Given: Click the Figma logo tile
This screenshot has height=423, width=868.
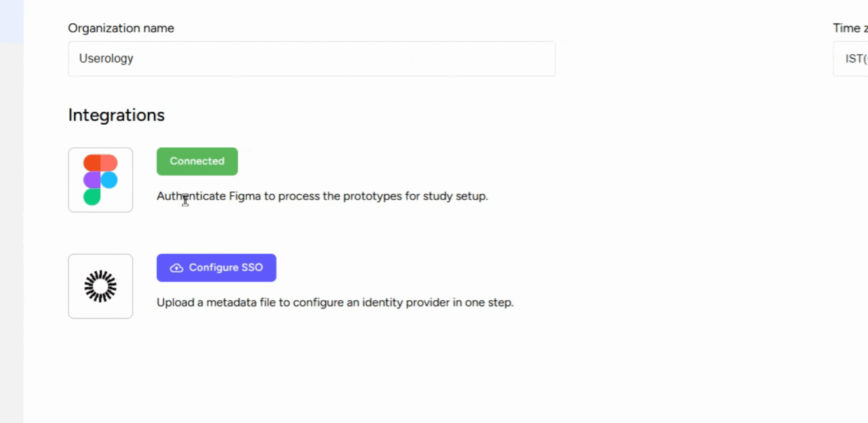Looking at the screenshot, I should [100, 180].
